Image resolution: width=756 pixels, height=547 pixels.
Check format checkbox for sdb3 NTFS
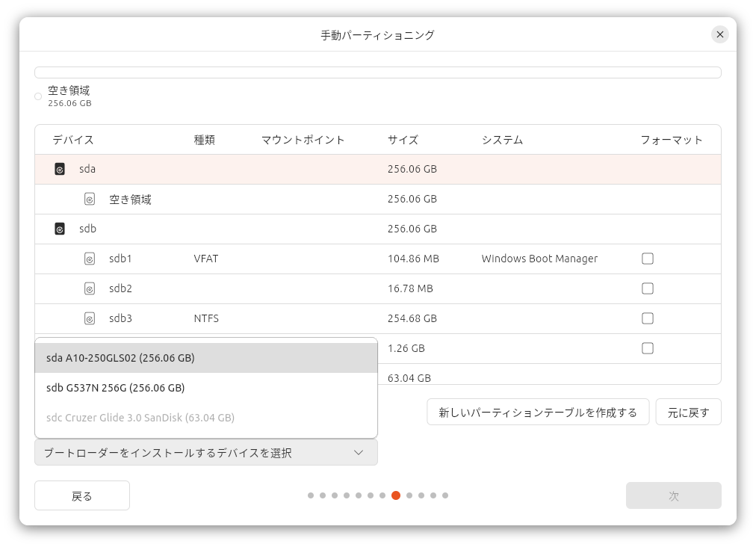(648, 318)
